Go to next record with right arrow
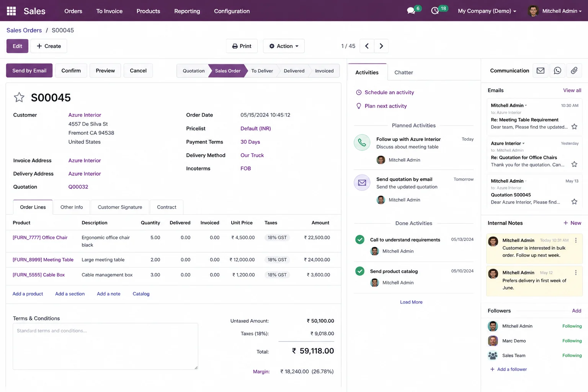The image size is (588, 392). (381, 46)
